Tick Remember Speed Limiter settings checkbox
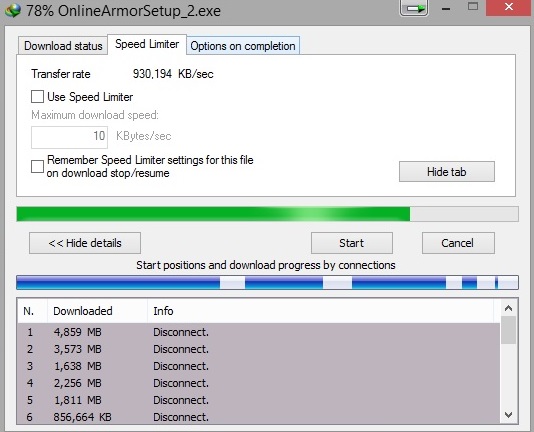This screenshot has width=534, height=432. (x=37, y=167)
